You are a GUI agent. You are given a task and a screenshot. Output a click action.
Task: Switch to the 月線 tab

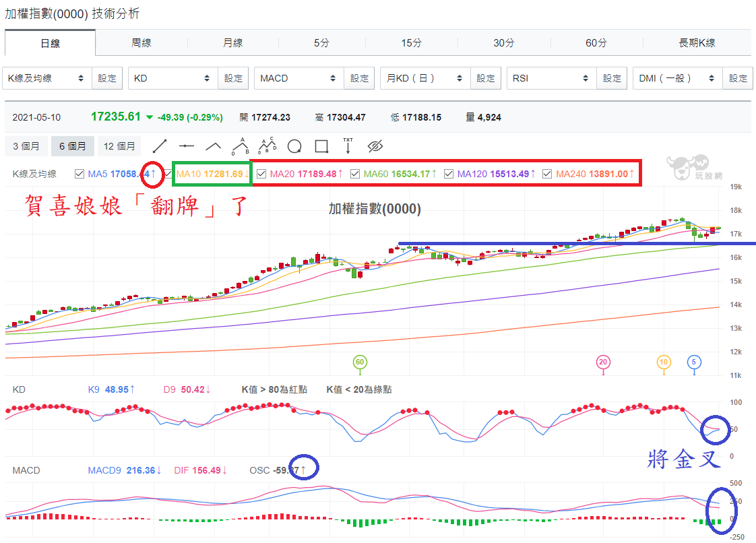(x=233, y=43)
